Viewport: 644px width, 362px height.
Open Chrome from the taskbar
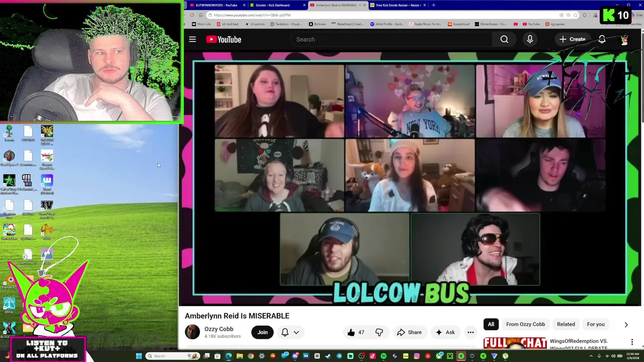pos(251,356)
